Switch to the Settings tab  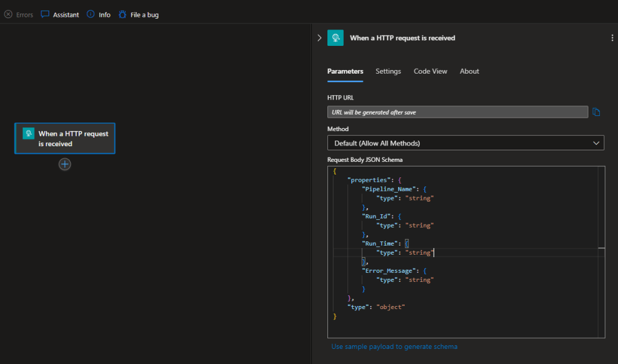pos(388,71)
